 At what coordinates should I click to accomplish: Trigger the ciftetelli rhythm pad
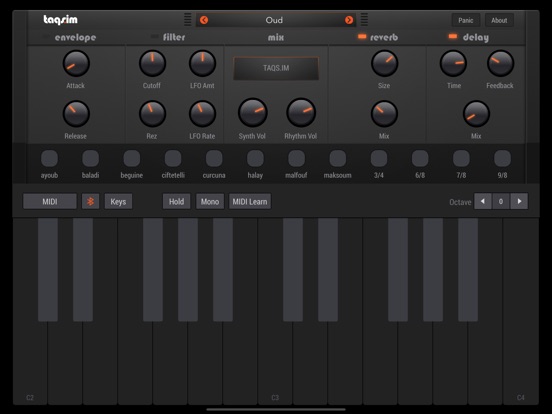click(x=173, y=158)
